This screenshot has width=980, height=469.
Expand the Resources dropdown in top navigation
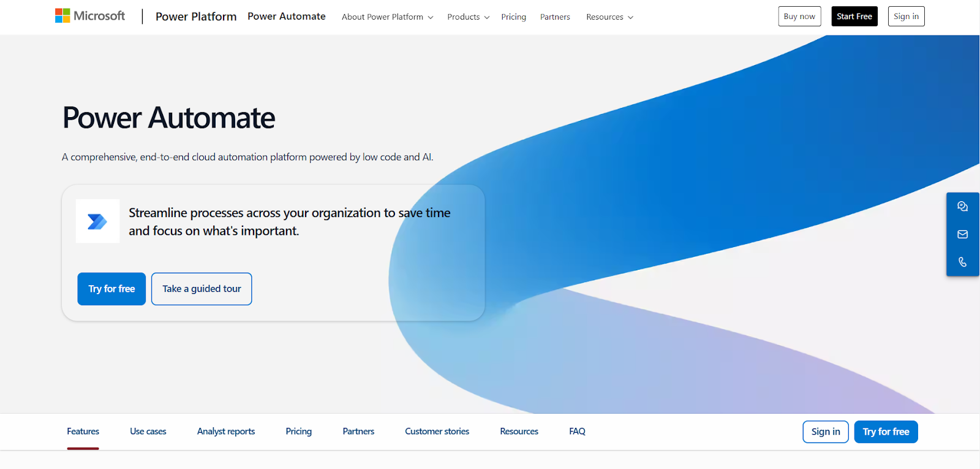(609, 17)
